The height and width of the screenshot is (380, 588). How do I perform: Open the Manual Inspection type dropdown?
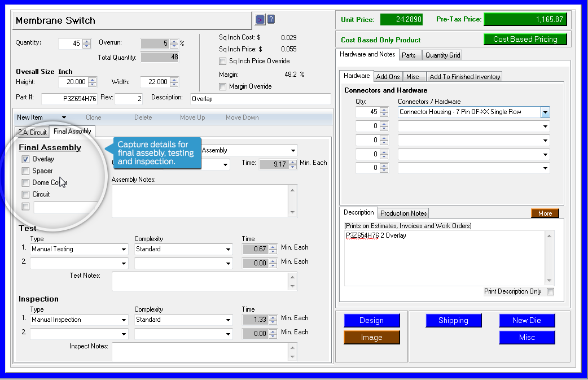pyautogui.click(x=124, y=320)
